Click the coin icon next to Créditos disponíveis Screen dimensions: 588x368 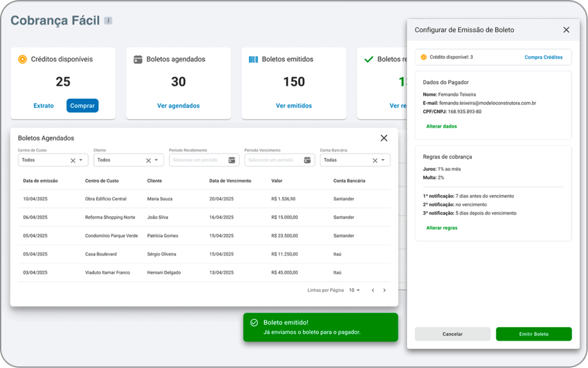coord(22,59)
